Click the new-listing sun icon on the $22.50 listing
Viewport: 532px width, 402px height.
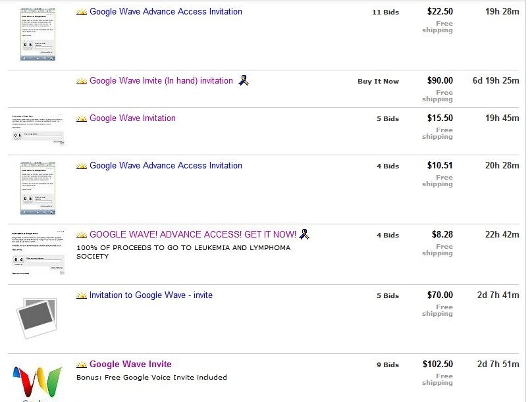[82, 12]
